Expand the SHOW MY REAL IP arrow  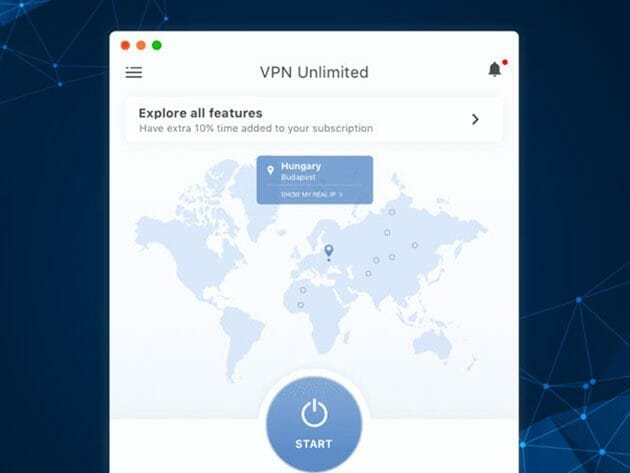341,195
